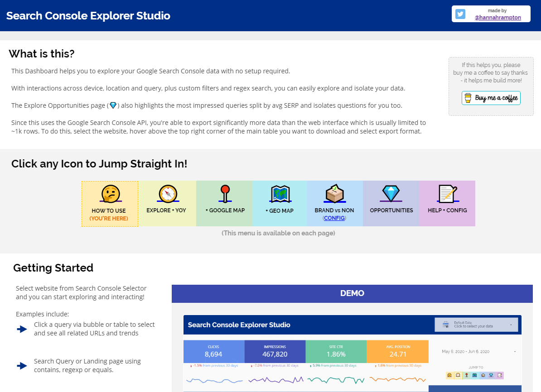This screenshot has width=541, height=392.
Task: Click the toolbox icon in demo data selector
Action: 446,325
